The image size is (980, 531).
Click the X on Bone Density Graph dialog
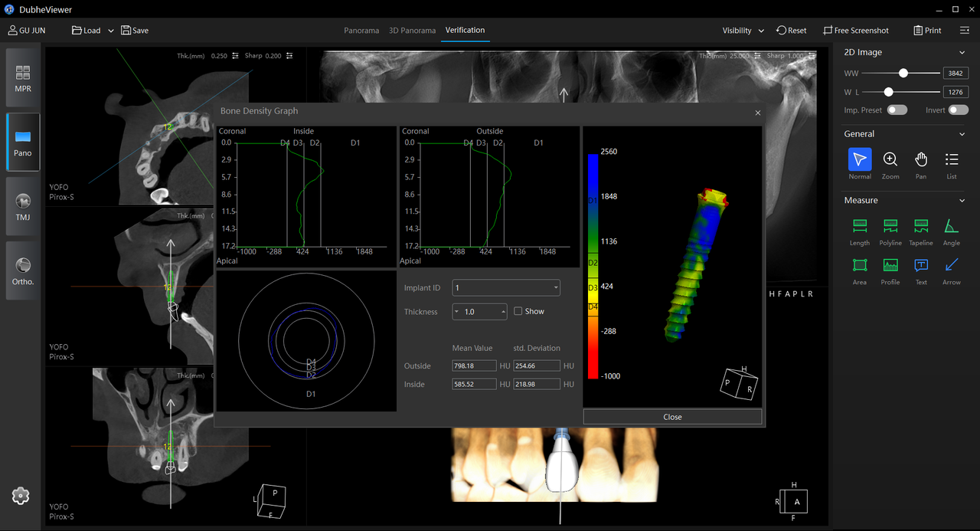(x=758, y=113)
